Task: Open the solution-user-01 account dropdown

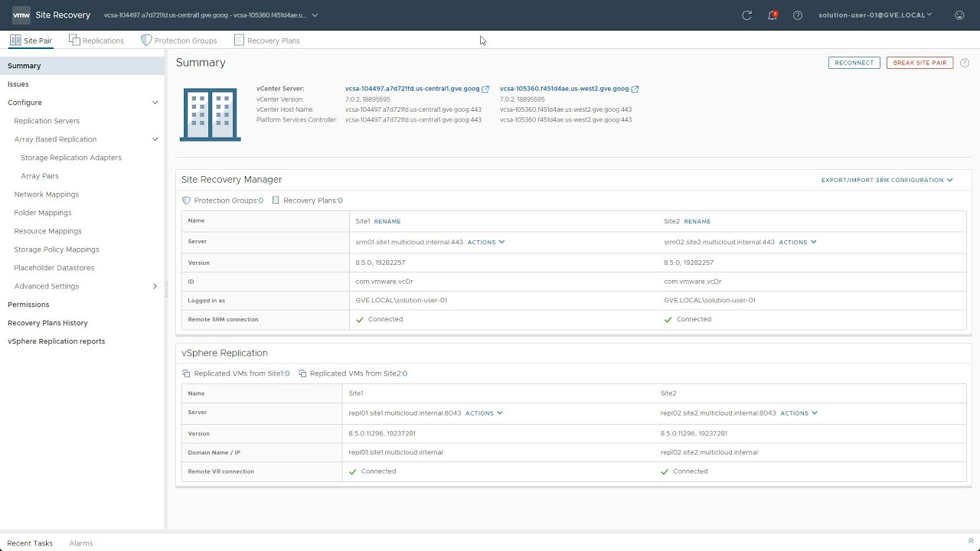Action: coord(875,15)
